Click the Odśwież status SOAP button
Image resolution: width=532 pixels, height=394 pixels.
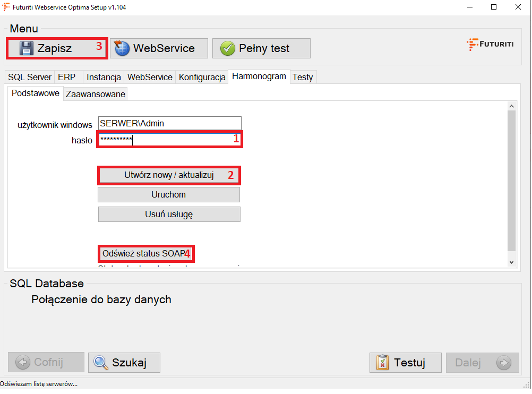143,254
